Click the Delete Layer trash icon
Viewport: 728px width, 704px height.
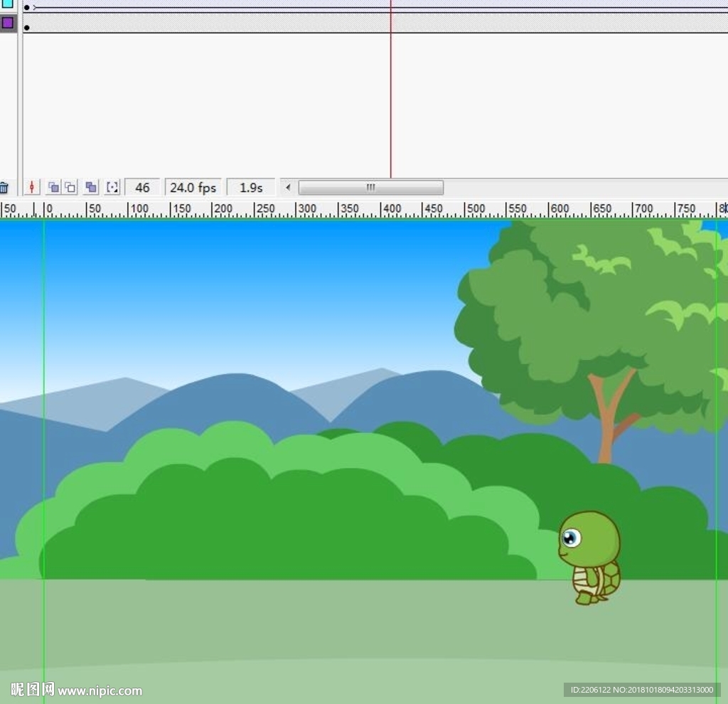pyautogui.click(x=4, y=188)
